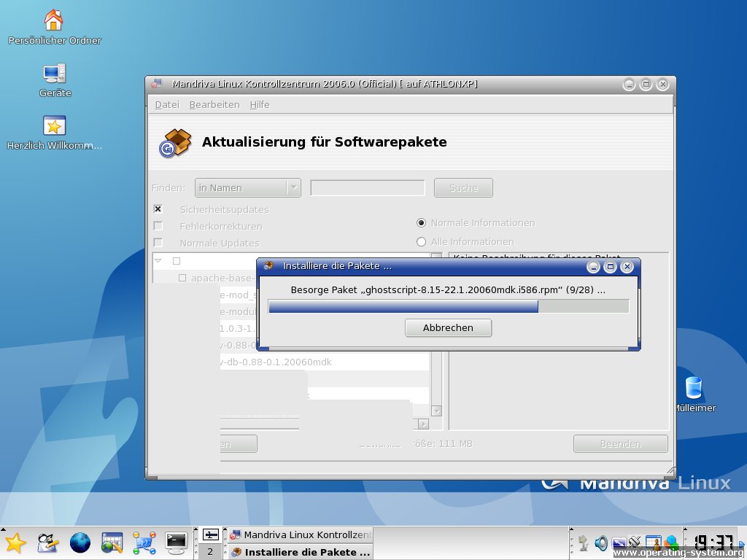Screen dimensions: 747x560
Task: Close the Mandriva Kontrollzentrum window
Action: pyautogui.click(x=662, y=85)
